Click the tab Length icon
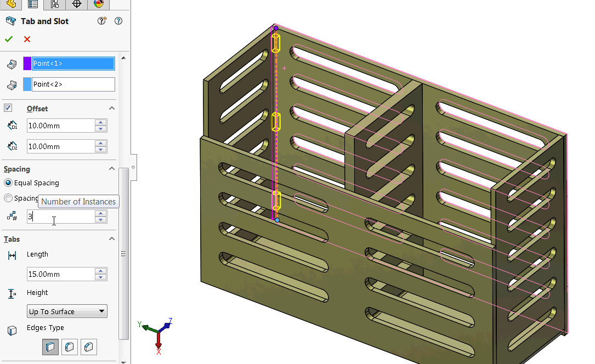 pos(12,255)
